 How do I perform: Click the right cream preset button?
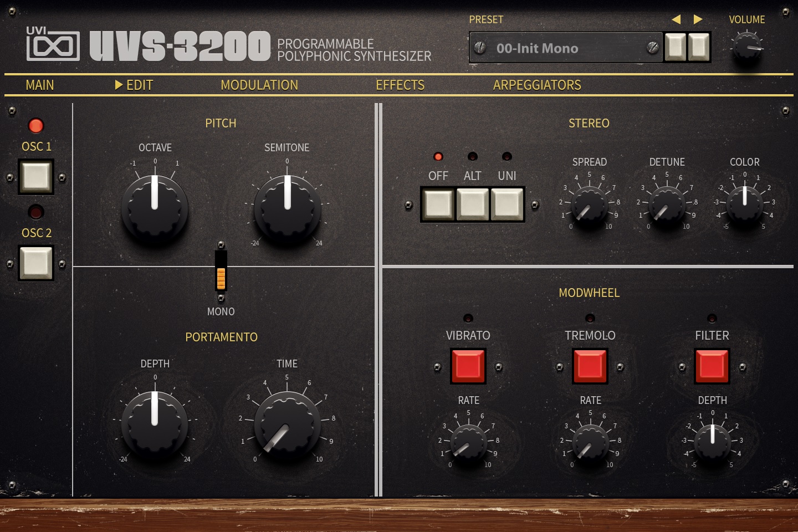(x=699, y=47)
